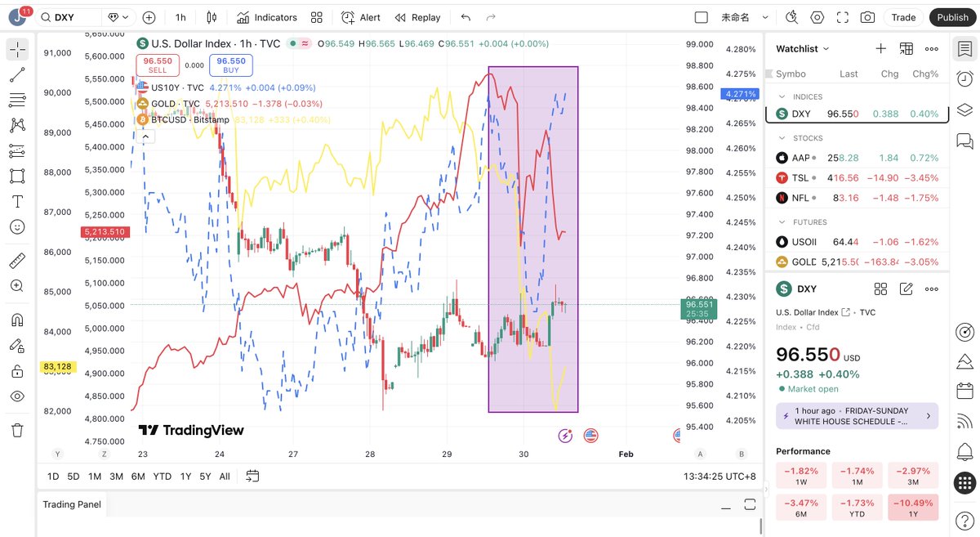Toggle stay in drawing mode
This screenshot has width=980, height=537.
click(x=17, y=345)
